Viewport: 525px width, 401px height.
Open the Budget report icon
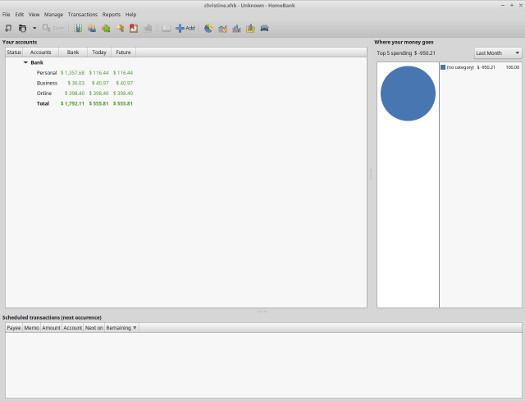click(250, 28)
